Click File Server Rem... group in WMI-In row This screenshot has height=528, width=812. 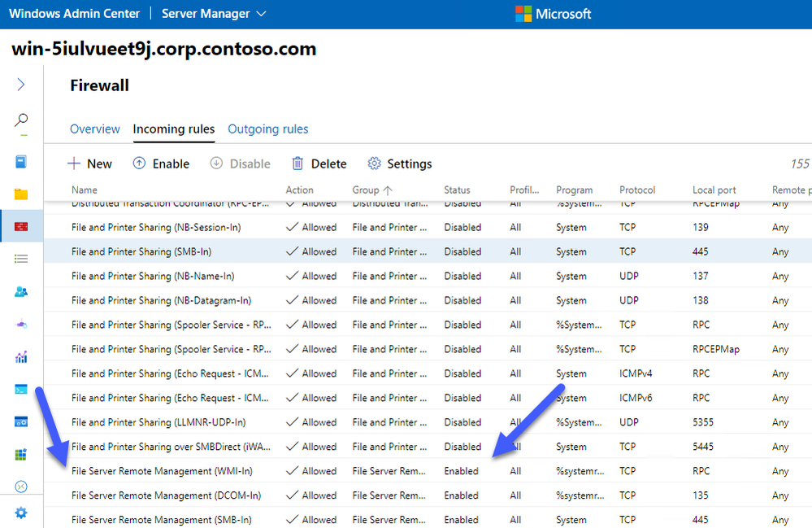[389, 471]
